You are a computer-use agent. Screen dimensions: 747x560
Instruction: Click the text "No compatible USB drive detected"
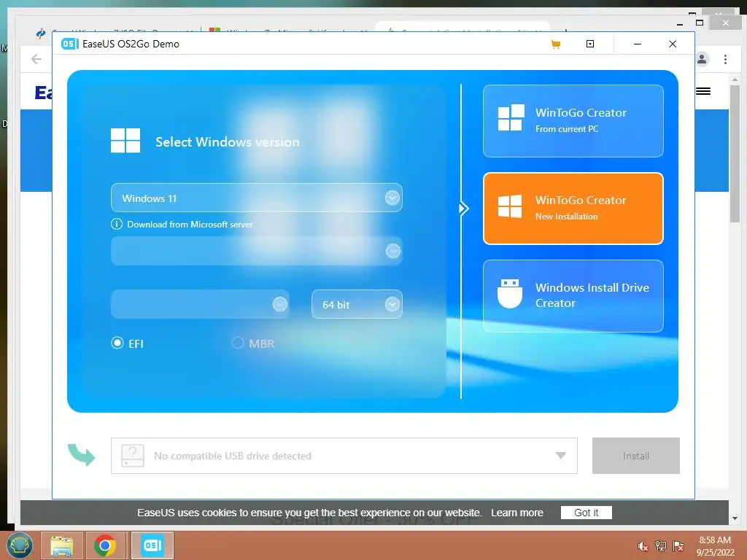tap(233, 456)
